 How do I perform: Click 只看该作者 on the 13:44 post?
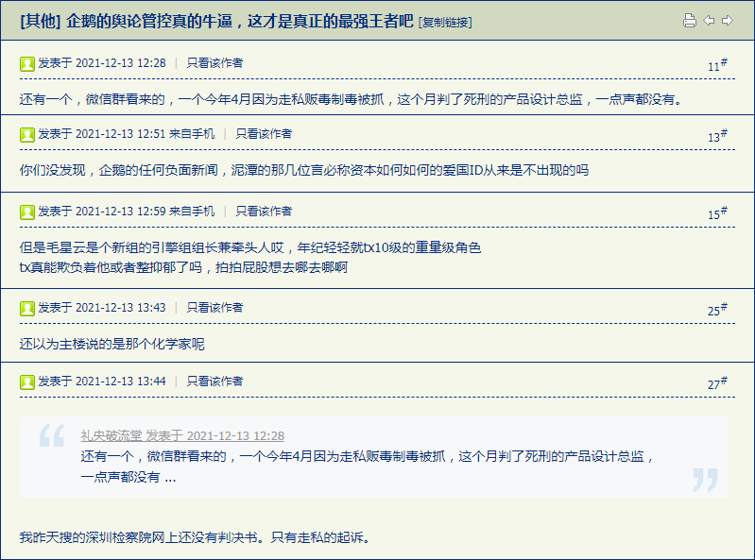(214, 381)
